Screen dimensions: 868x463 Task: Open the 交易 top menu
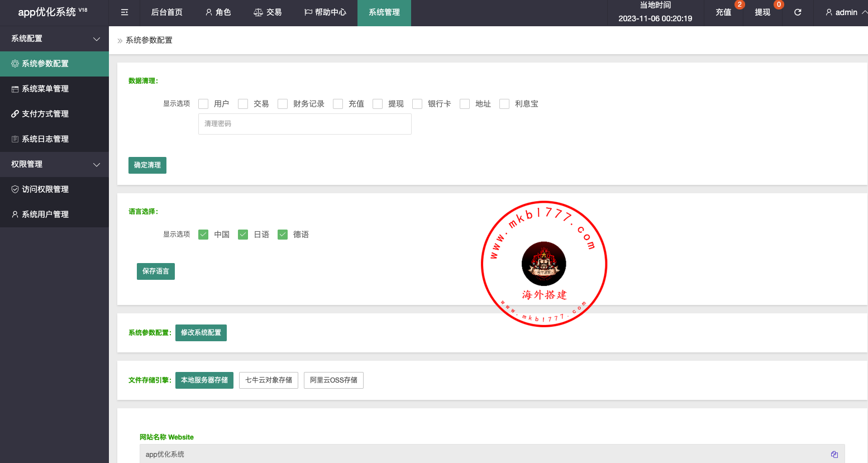(268, 12)
